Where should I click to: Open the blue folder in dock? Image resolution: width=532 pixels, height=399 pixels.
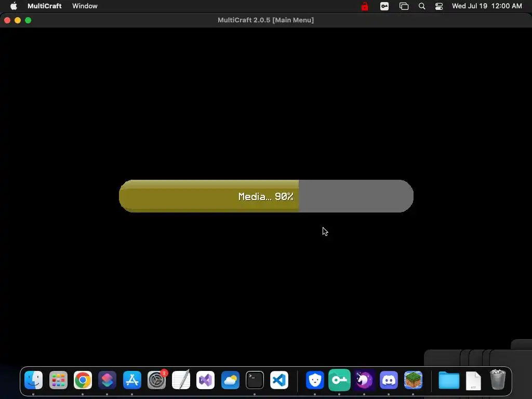(449, 380)
